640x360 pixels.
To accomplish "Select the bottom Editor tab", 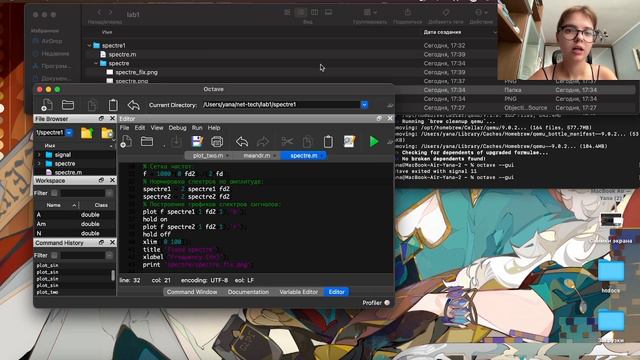I will tap(336, 292).
